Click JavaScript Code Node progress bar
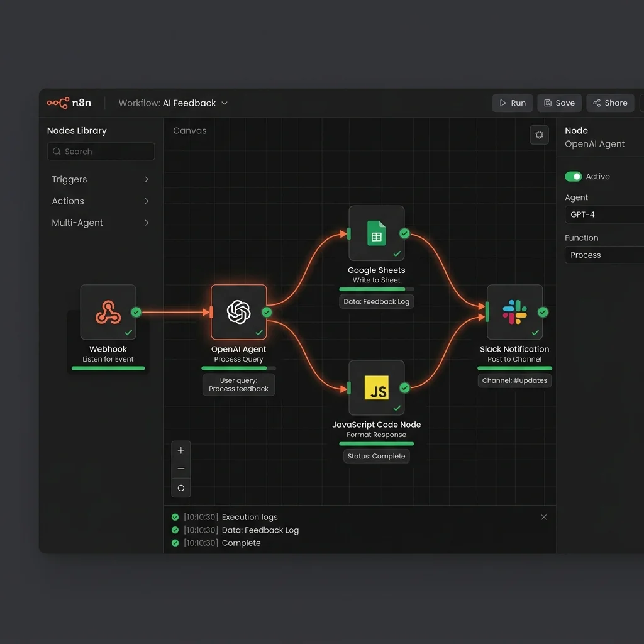644x644 pixels. pos(377,444)
